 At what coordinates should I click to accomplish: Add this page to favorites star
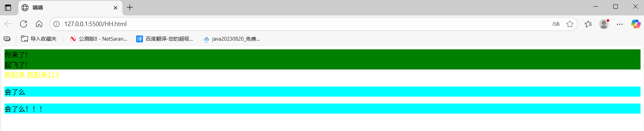point(570,24)
